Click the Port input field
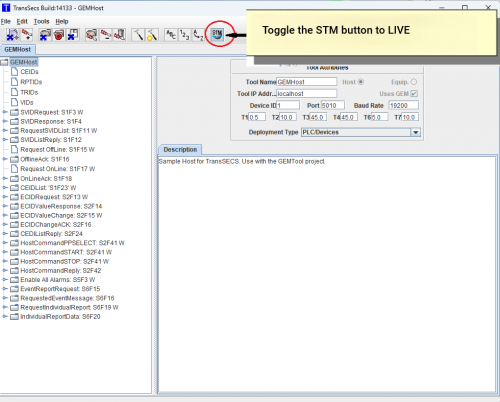Image resolution: width=500 pixels, height=402 pixels. coord(333,105)
